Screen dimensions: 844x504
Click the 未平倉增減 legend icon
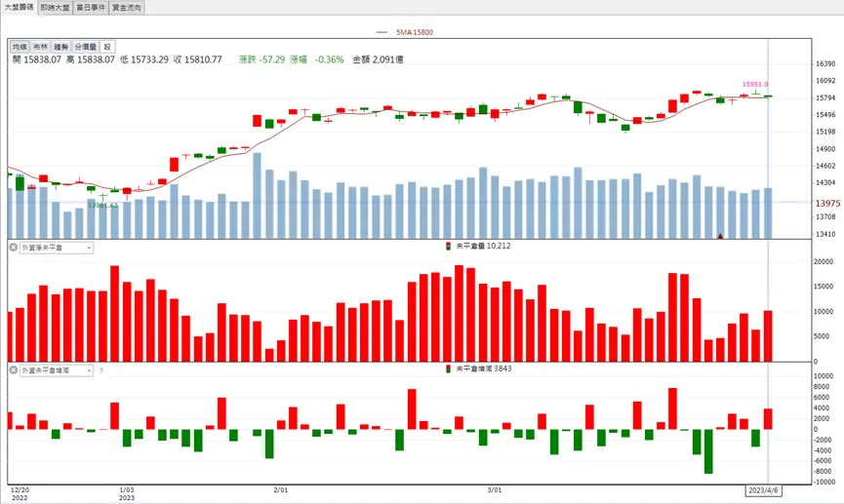[x=449, y=369]
